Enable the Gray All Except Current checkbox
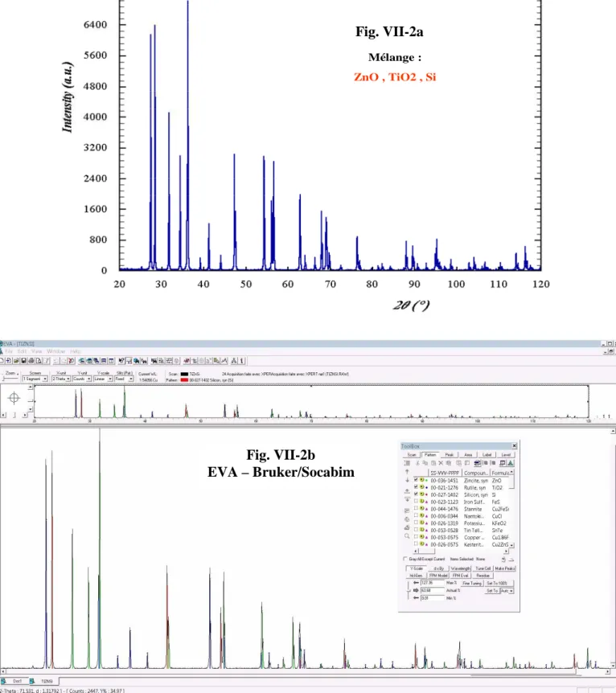This screenshot has height=693, width=616. [x=405, y=559]
